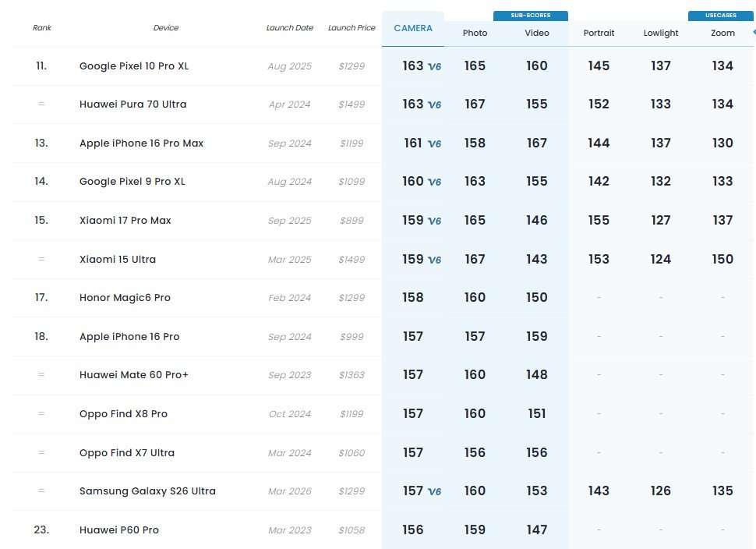Click the V6 badge for Huawei Pura 70 Ultra
Image resolution: width=756 pixels, height=549 pixels.
[x=434, y=104]
